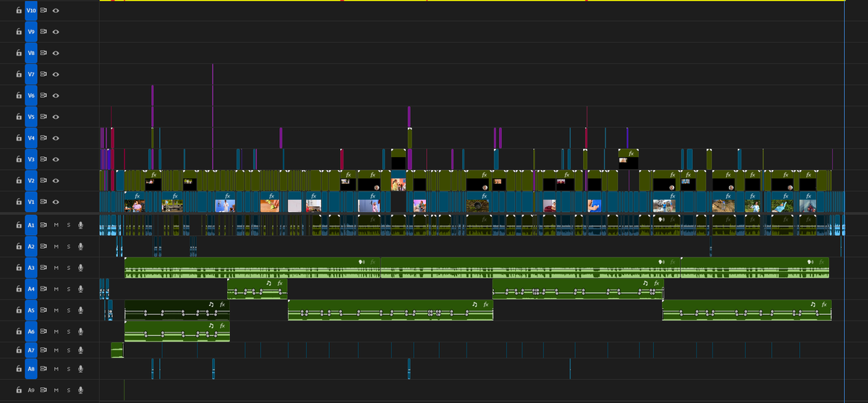Lock video track V1

coord(19,201)
